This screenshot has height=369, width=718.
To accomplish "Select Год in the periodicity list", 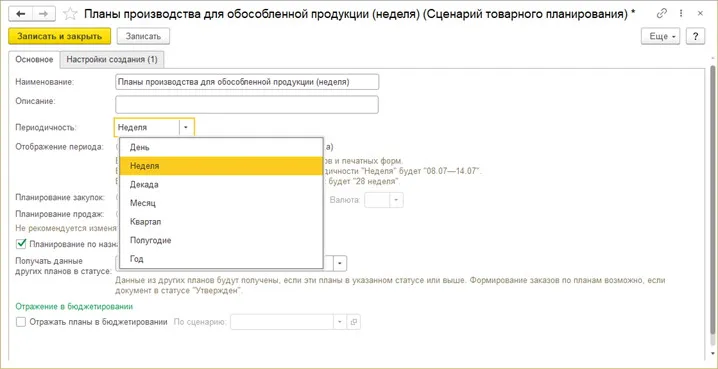I will pyautogui.click(x=221, y=259).
